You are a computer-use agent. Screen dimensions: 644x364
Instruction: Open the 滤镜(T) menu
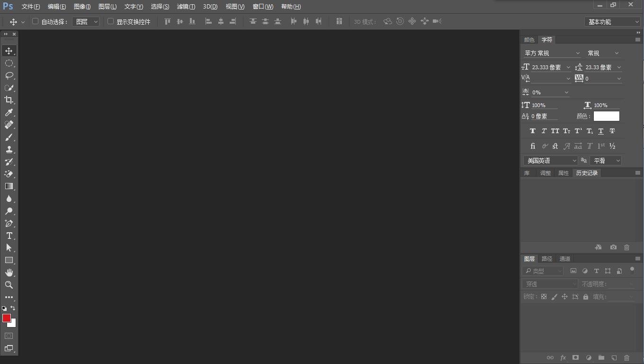coord(186,7)
